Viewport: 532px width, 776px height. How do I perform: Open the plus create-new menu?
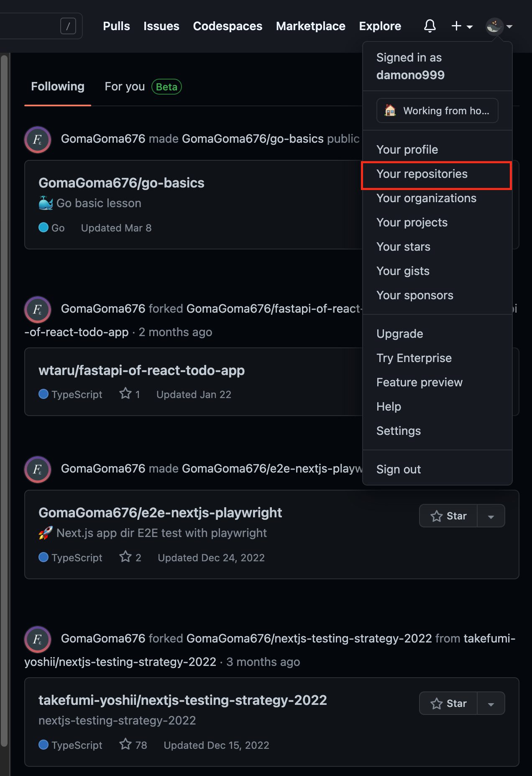click(461, 26)
